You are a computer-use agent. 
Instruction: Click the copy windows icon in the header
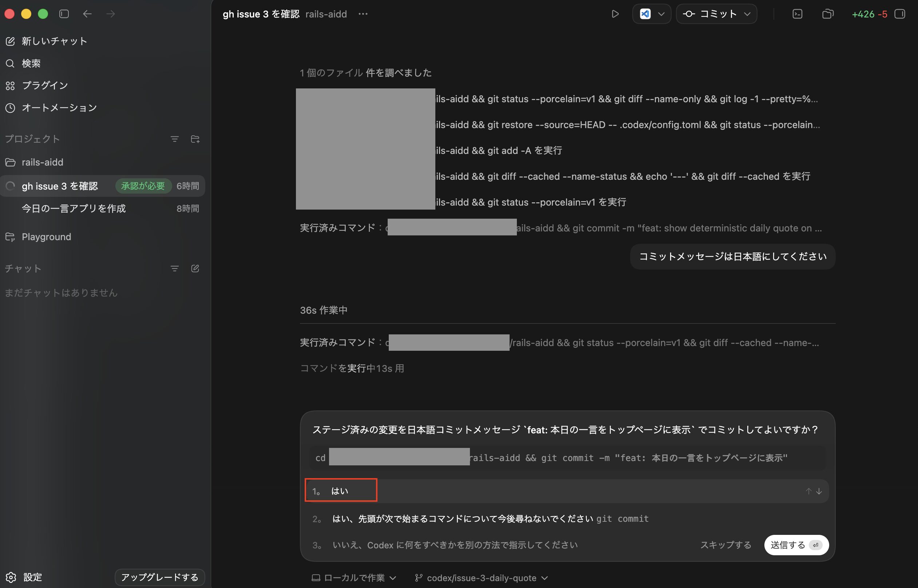827,14
